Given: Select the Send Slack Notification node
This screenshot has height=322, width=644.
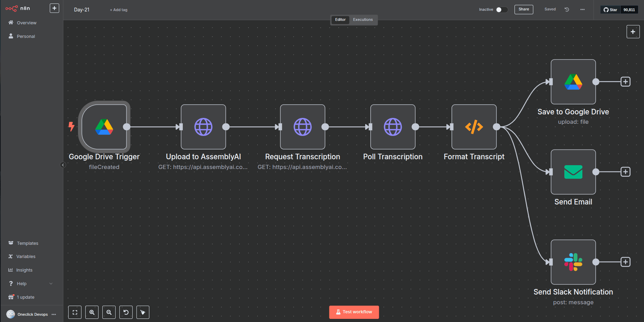Looking at the screenshot, I should [573, 262].
